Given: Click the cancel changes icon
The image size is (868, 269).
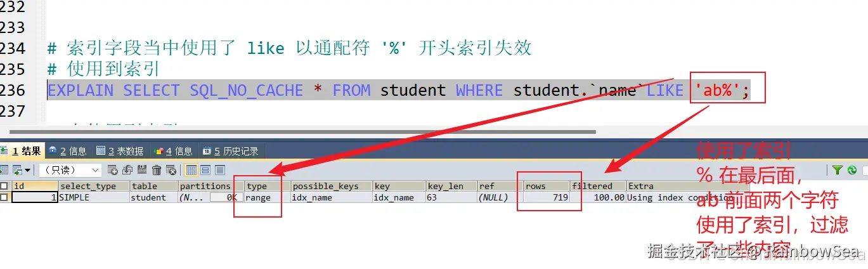Looking at the screenshot, I should pyautogui.click(x=171, y=170).
